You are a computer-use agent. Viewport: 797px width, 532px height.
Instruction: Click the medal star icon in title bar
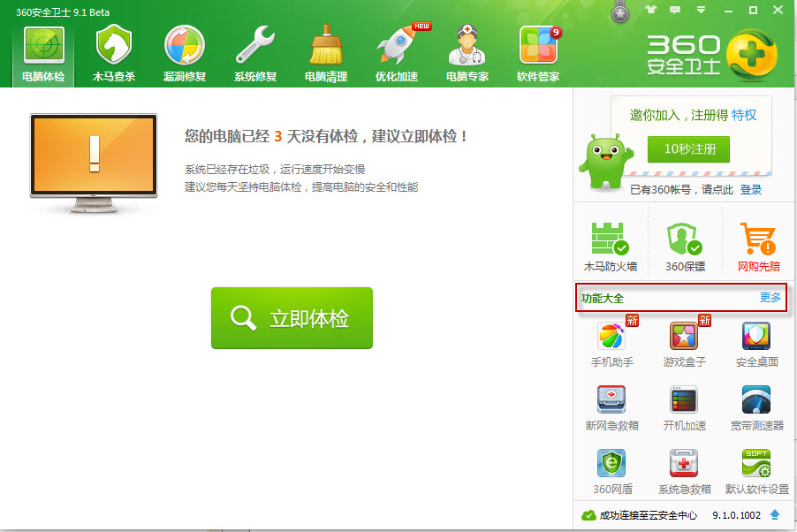(619, 14)
